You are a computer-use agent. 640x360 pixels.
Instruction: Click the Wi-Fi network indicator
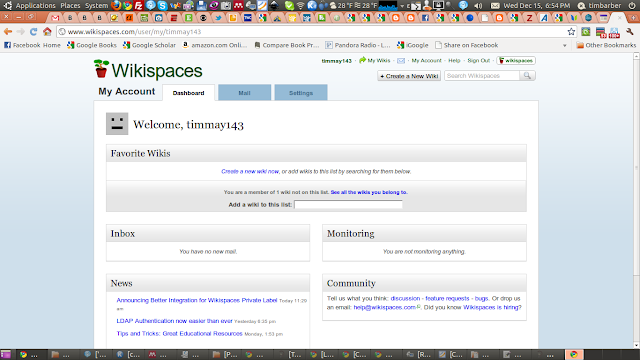tap(301, 6)
